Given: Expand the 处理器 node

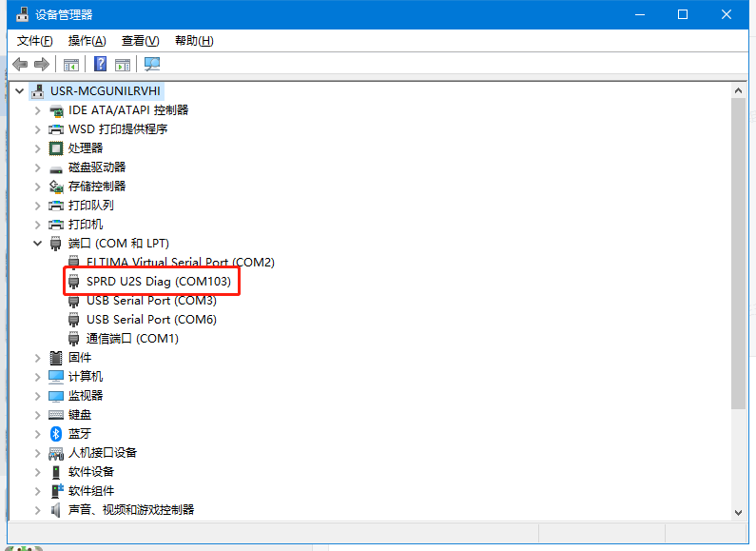Looking at the screenshot, I should 38,148.
